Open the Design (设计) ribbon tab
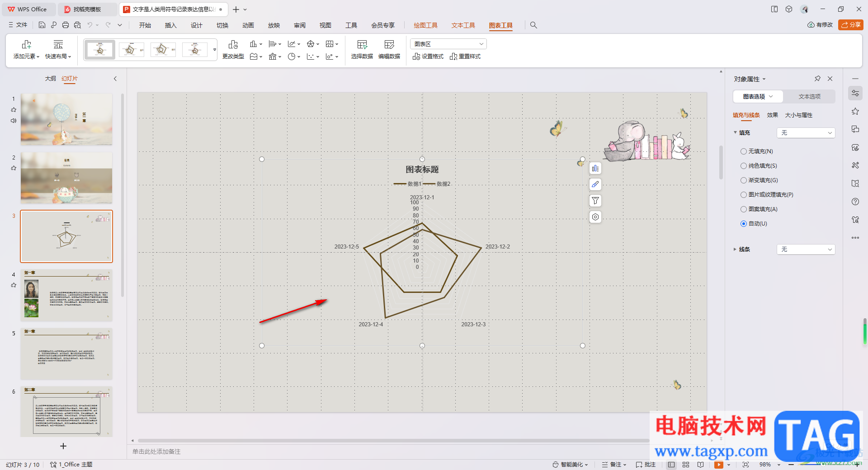The image size is (868, 470). (196, 25)
